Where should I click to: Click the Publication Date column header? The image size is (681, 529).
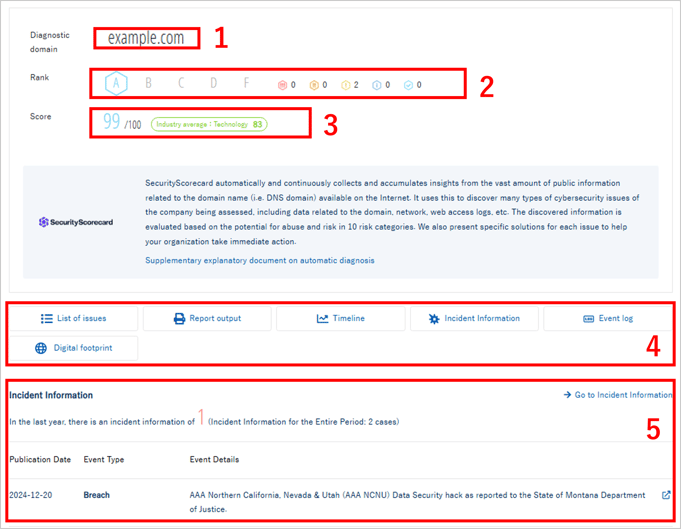coord(38,460)
